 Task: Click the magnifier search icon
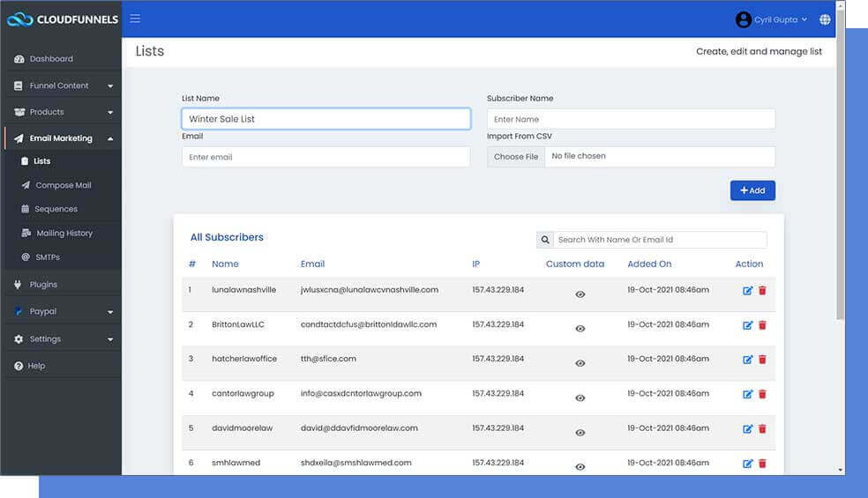click(x=545, y=240)
